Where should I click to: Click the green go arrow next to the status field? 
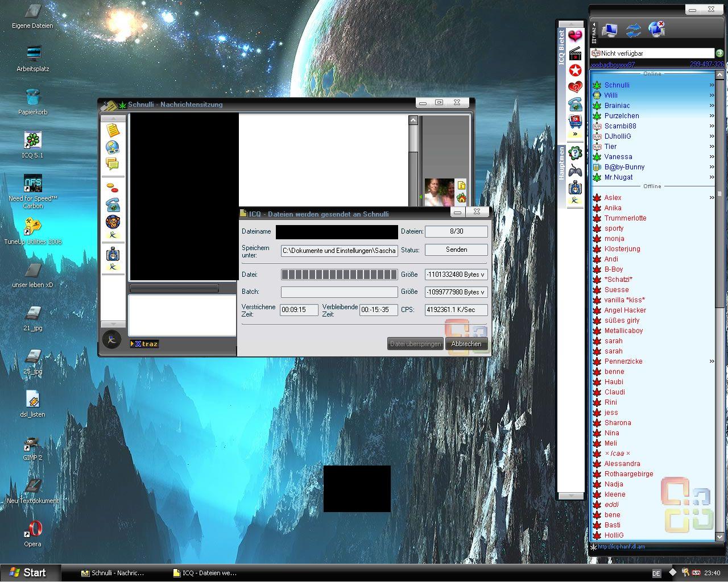[x=719, y=53]
